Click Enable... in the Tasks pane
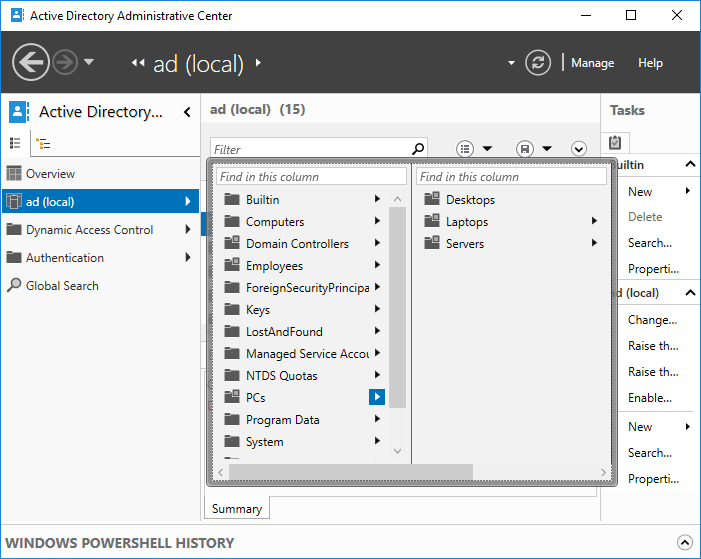 650,398
